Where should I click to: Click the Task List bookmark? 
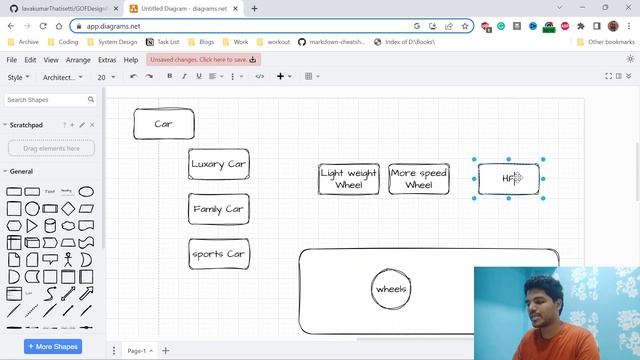click(162, 42)
